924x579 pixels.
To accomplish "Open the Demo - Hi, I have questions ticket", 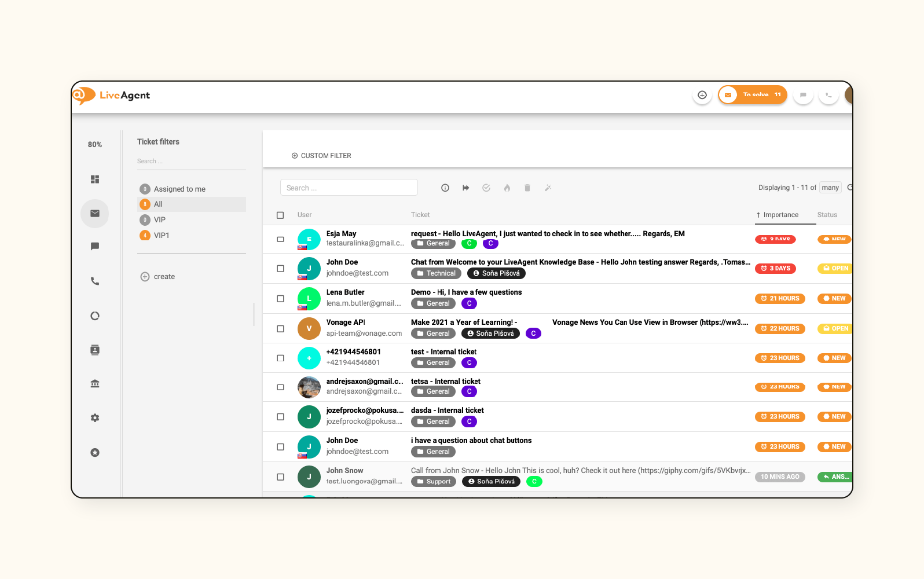I will coord(466,292).
